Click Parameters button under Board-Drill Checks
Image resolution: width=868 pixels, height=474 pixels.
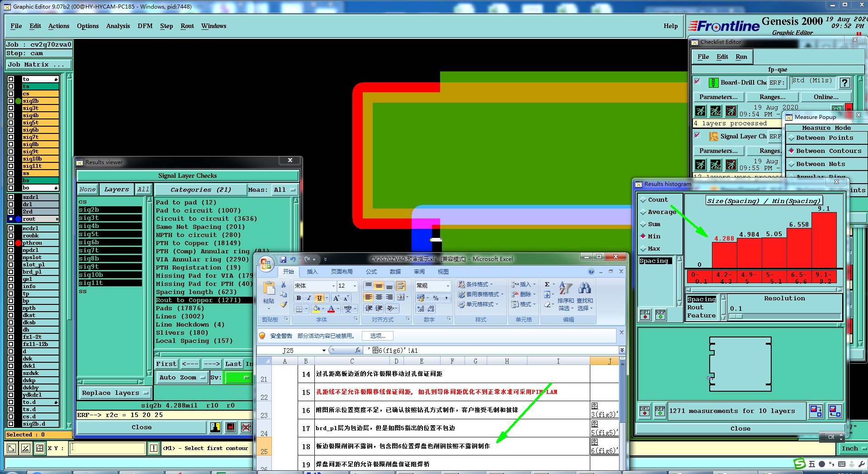718,97
